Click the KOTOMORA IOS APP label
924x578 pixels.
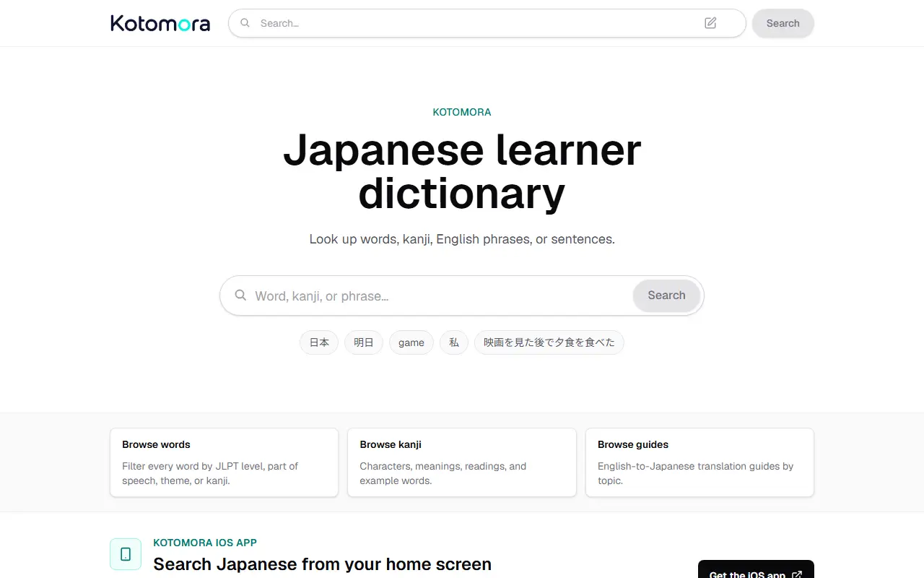205,543
